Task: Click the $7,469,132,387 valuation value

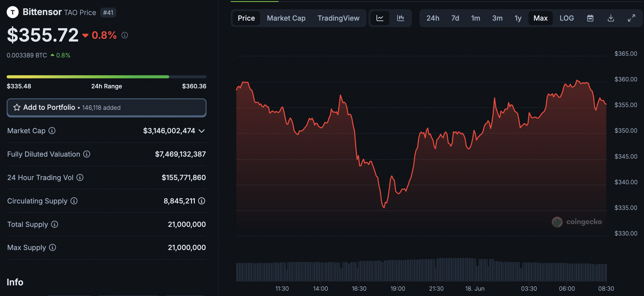Action: (180, 154)
